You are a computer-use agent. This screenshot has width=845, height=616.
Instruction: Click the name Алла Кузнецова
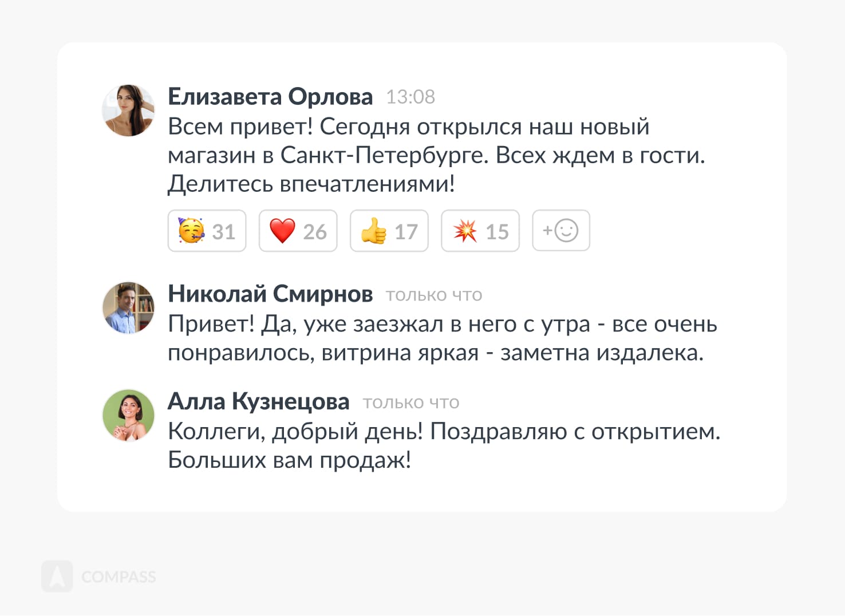(258, 402)
